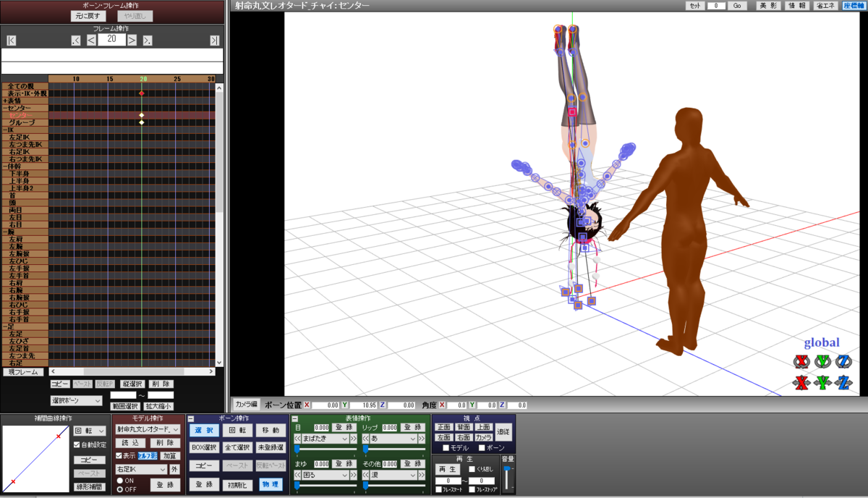The width and height of the screenshot is (868, 498).
Task: Enable くり返し loop checkbox
Action: point(471,470)
